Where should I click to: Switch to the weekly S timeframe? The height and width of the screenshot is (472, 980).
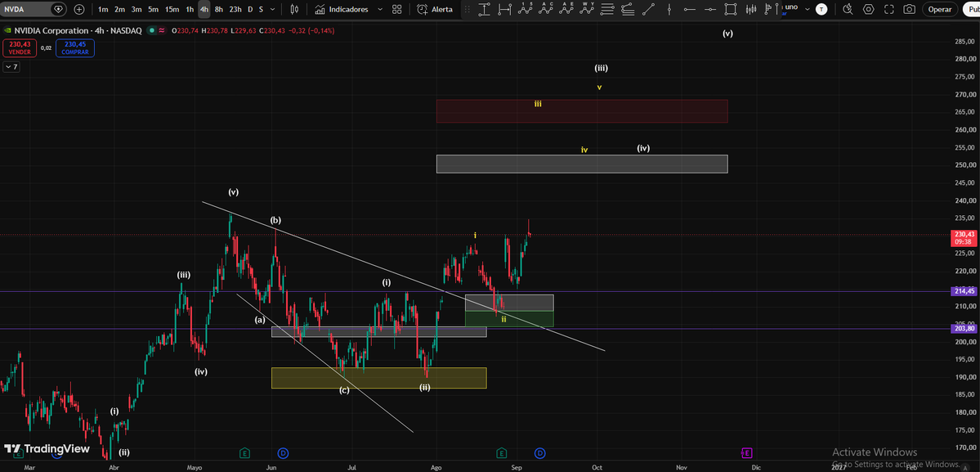pyautogui.click(x=261, y=9)
